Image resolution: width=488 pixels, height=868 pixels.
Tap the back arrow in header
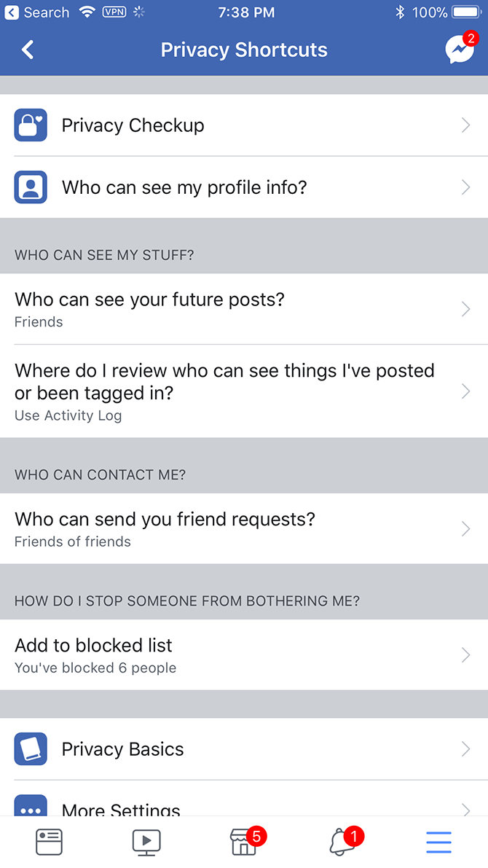pyautogui.click(x=28, y=50)
